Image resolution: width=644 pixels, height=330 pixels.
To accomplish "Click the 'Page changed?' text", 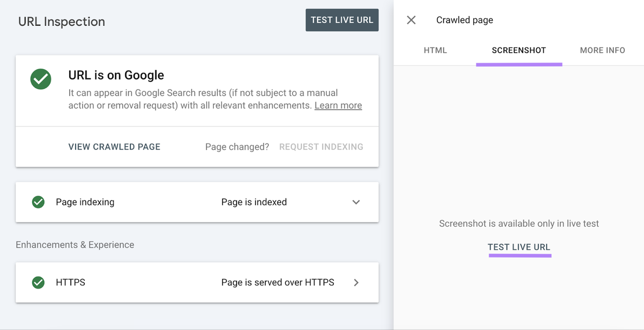I will 237,147.
